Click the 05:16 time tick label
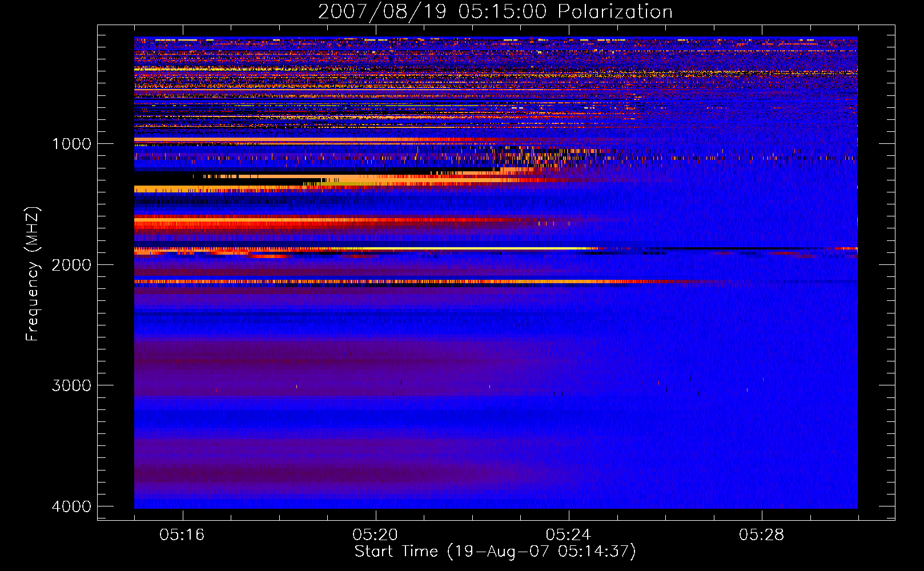 pyautogui.click(x=182, y=535)
